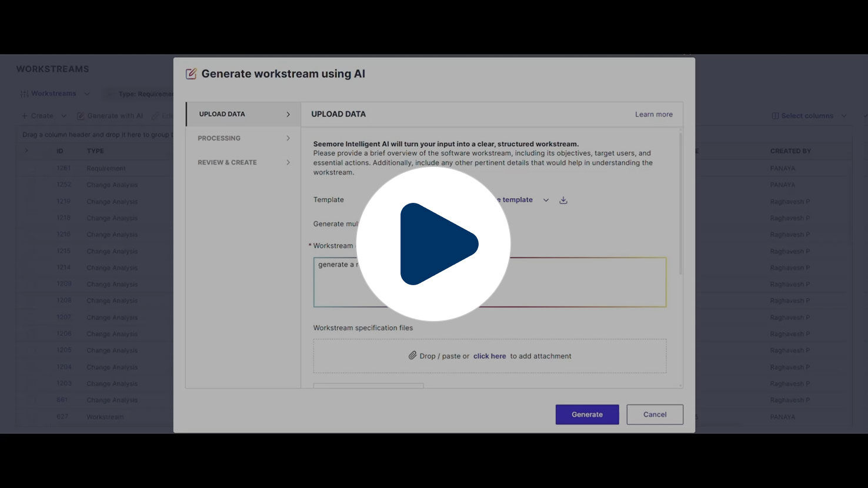Select row ID 1208
The height and width of the screenshot is (488, 868).
(x=64, y=300)
